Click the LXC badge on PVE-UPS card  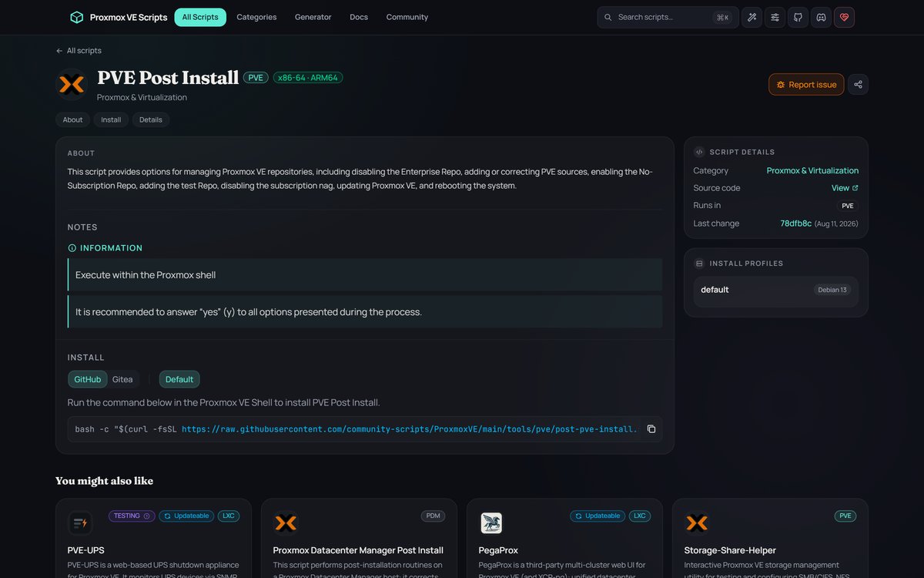(228, 516)
